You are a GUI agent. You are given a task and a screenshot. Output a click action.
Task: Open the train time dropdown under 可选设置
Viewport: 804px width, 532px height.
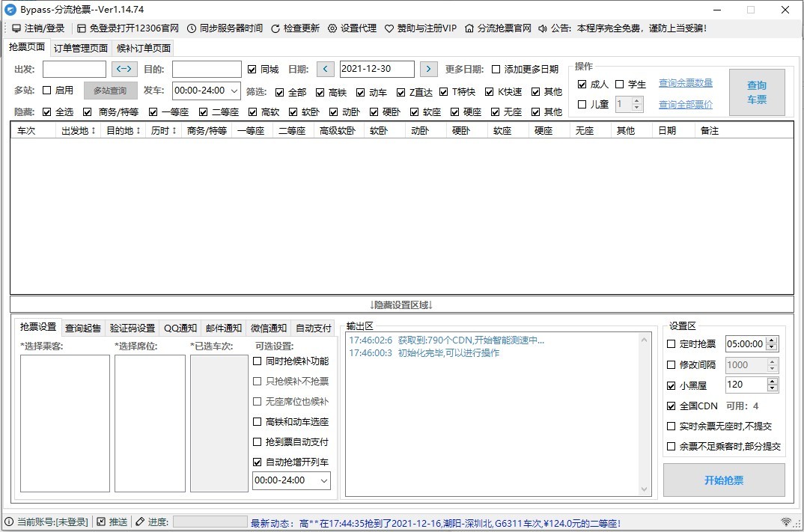coord(290,480)
